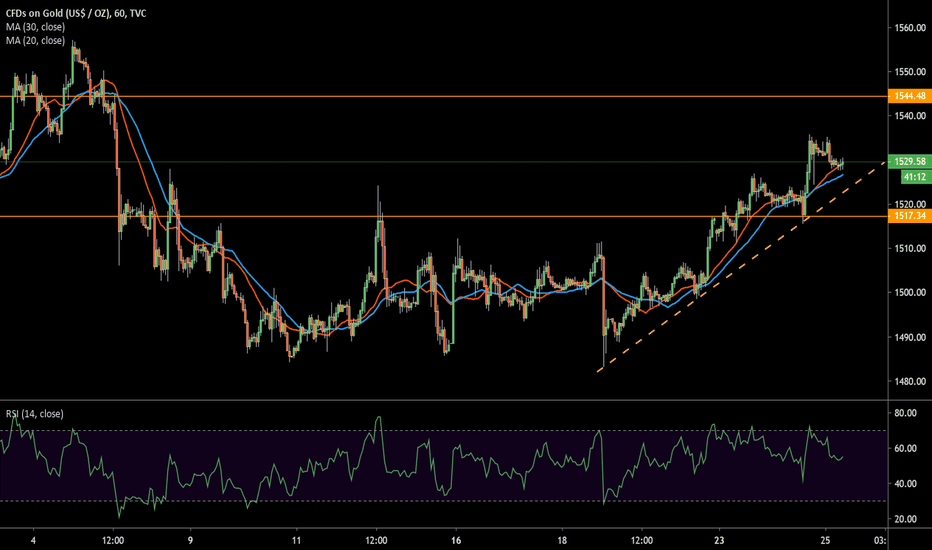The image size is (932, 550).
Task: Click the date label 18 on time axis
Action: (x=562, y=540)
